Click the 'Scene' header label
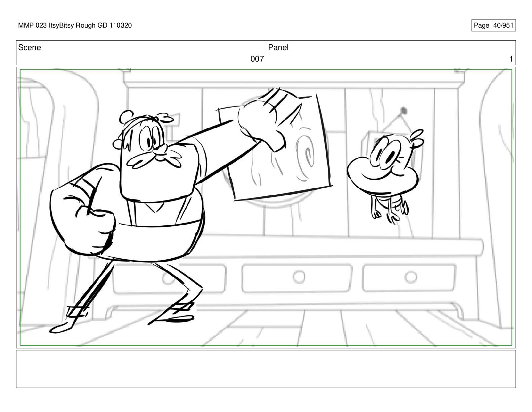The image size is (532, 412). click(x=30, y=48)
